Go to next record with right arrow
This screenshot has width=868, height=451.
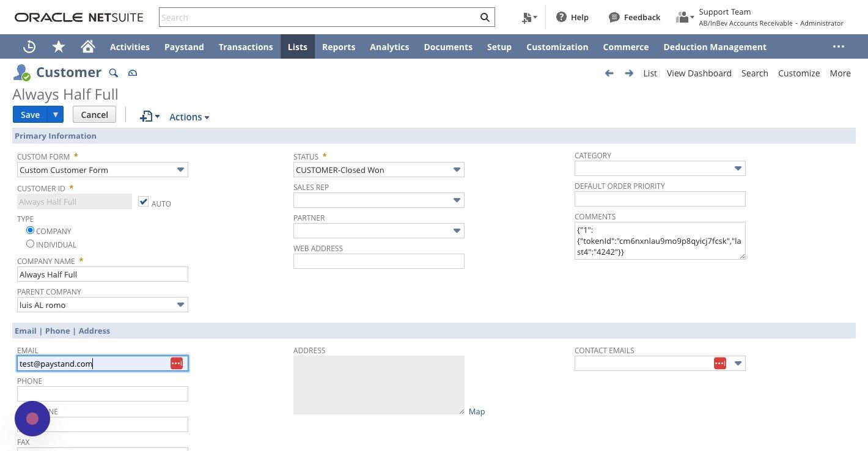tap(629, 73)
